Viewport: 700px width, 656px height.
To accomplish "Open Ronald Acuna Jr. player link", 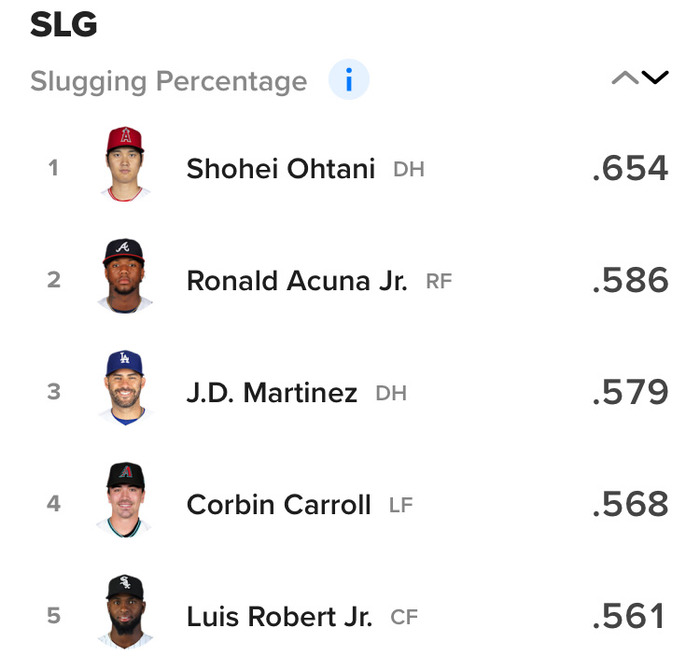I will click(296, 281).
